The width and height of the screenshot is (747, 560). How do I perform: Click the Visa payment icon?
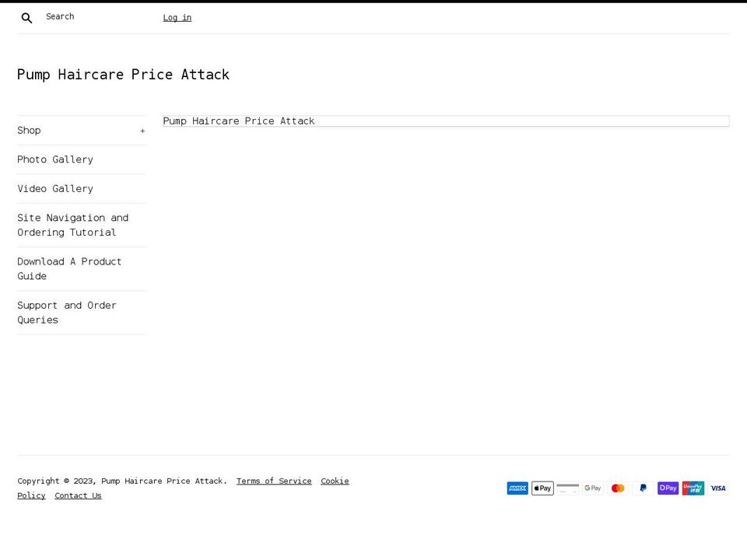[718, 488]
